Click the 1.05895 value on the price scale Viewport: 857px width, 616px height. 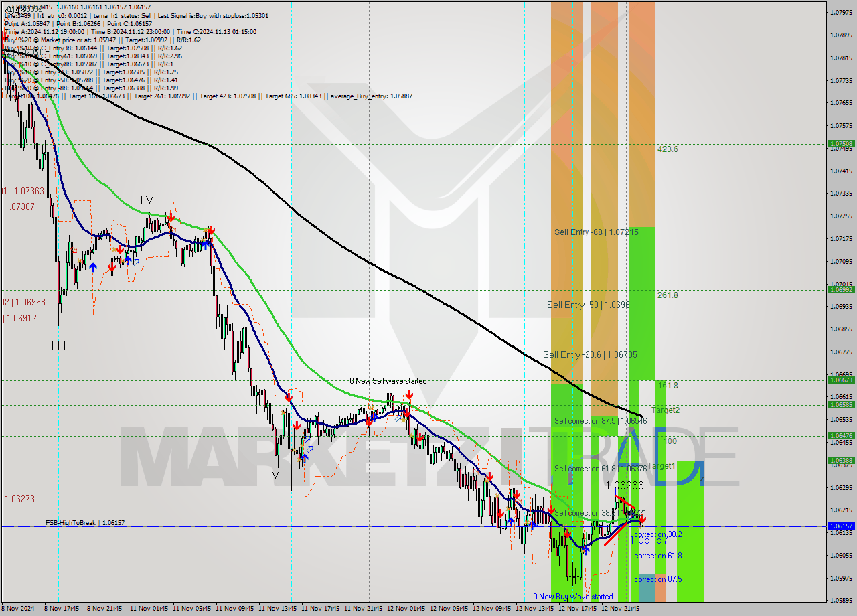[x=842, y=601]
